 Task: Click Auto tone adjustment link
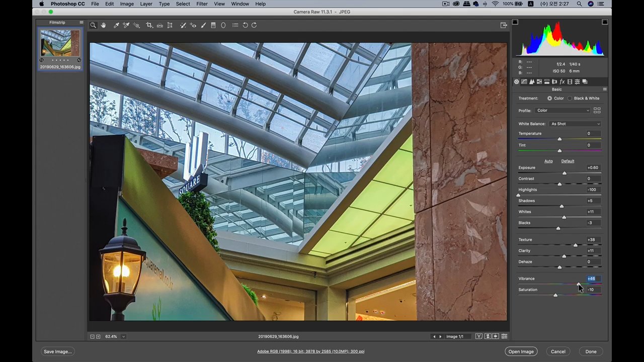pyautogui.click(x=548, y=161)
